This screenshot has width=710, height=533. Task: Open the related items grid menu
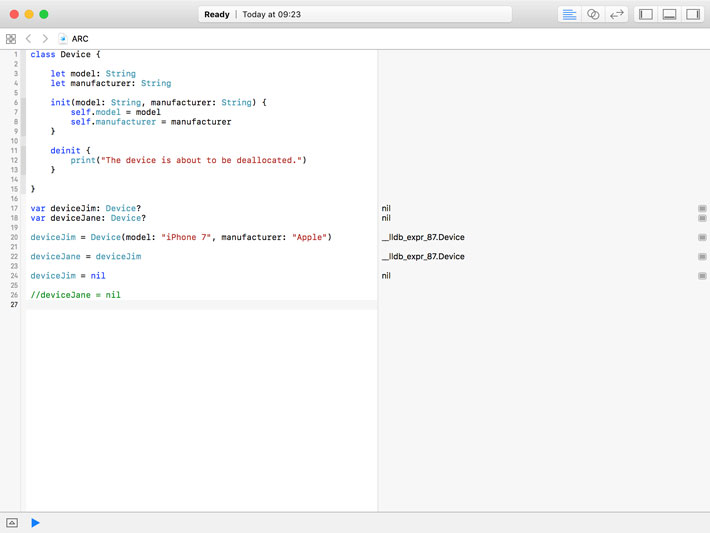11,39
